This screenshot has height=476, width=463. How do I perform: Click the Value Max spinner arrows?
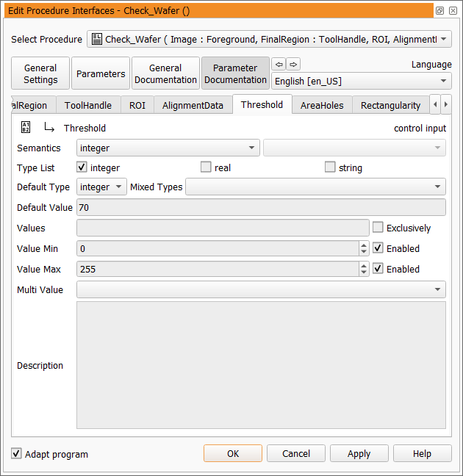click(364, 270)
